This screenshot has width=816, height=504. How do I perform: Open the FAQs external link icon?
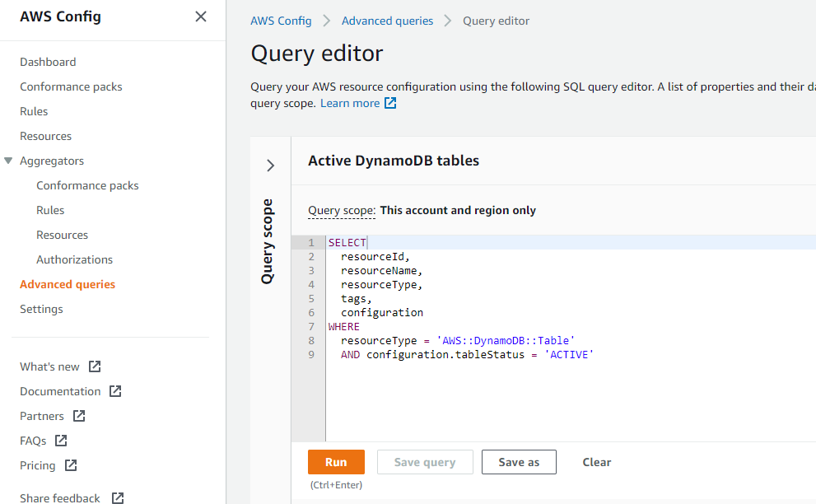coord(60,441)
